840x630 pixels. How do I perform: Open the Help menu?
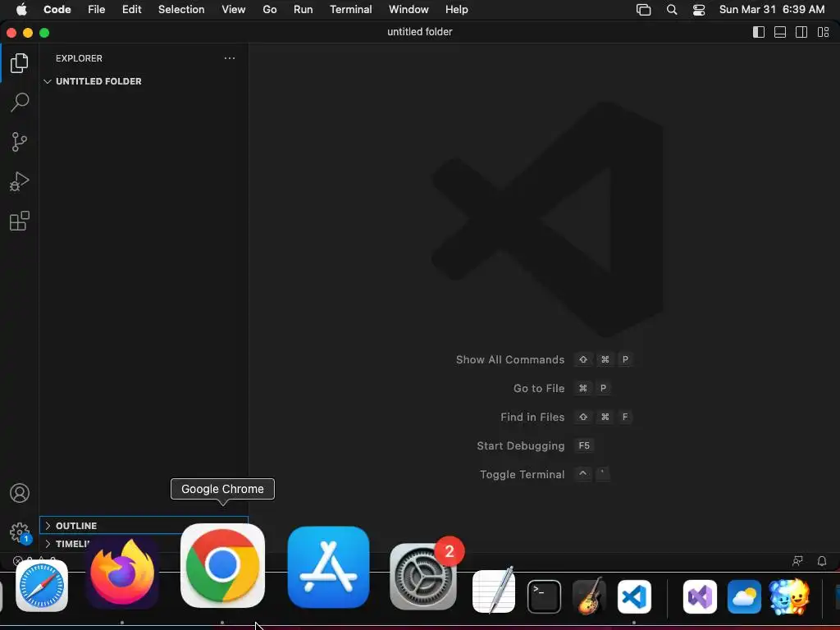[456, 10]
